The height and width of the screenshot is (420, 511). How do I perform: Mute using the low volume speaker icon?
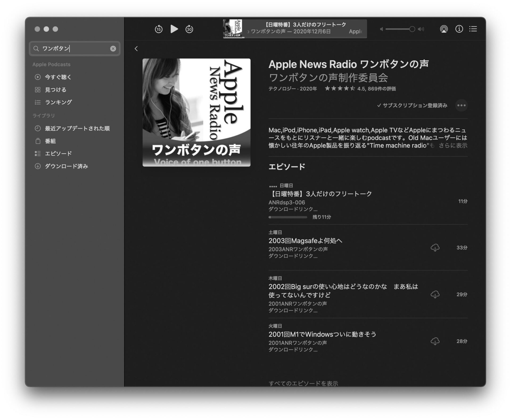[x=381, y=29]
